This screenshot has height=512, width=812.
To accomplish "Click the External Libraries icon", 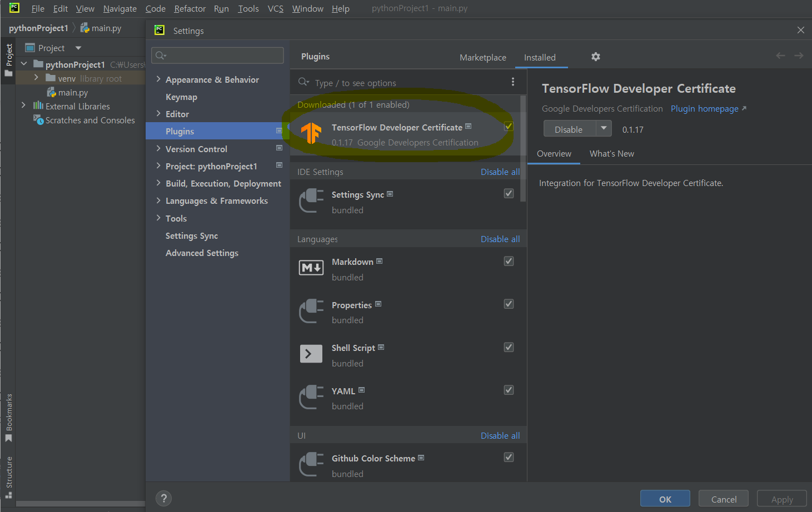I will tap(38, 106).
